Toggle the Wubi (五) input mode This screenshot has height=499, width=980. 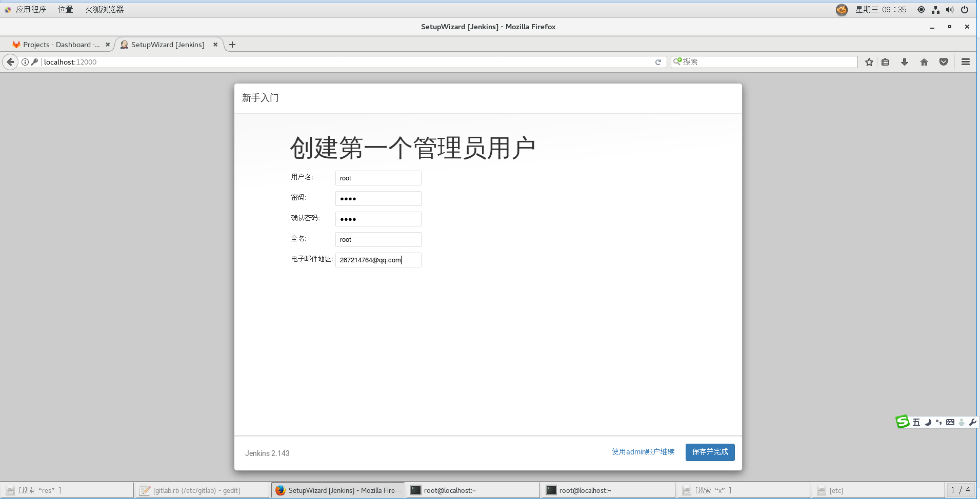coord(916,422)
